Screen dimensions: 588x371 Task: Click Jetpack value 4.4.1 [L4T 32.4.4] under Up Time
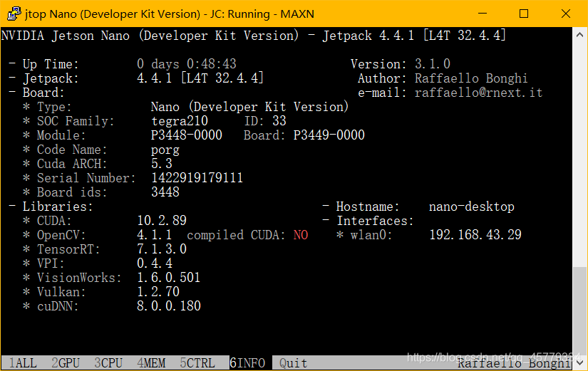[x=200, y=78]
